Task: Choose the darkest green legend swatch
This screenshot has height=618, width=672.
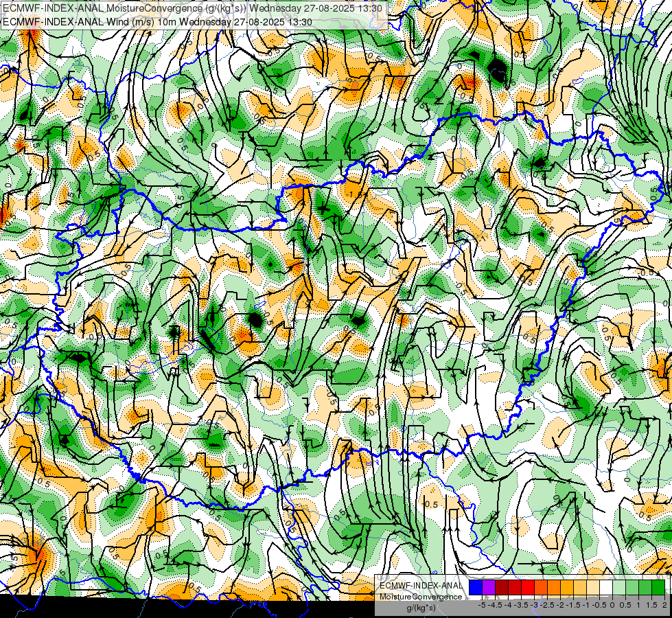Action: [x=658, y=587]
